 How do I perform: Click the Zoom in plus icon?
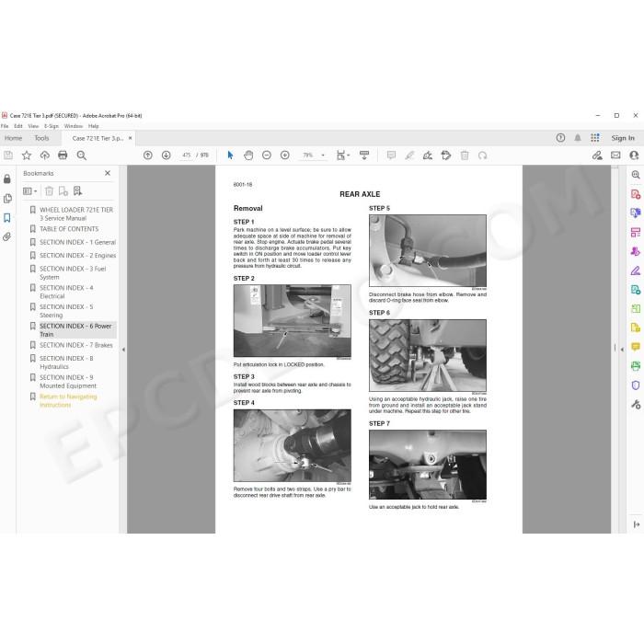point(284,155)
